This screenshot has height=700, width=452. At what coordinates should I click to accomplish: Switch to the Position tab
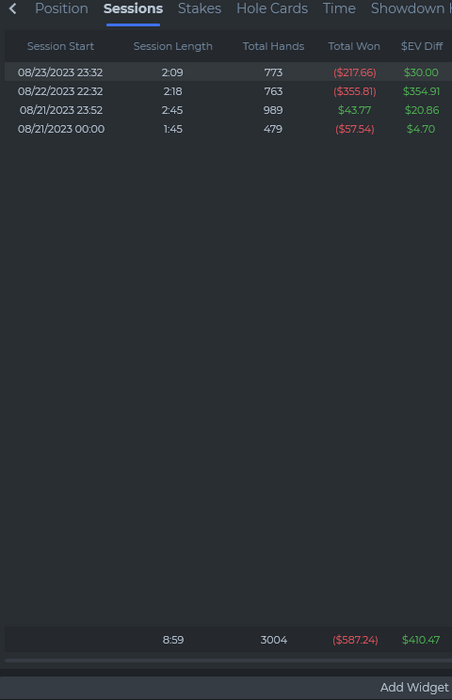pyautogui.click(x=62, y=8)
